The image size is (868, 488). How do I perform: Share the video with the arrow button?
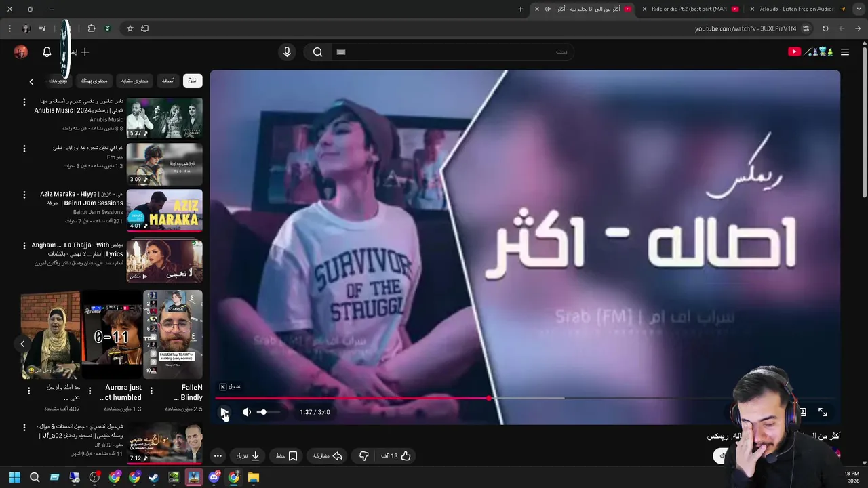coord(328,456)
